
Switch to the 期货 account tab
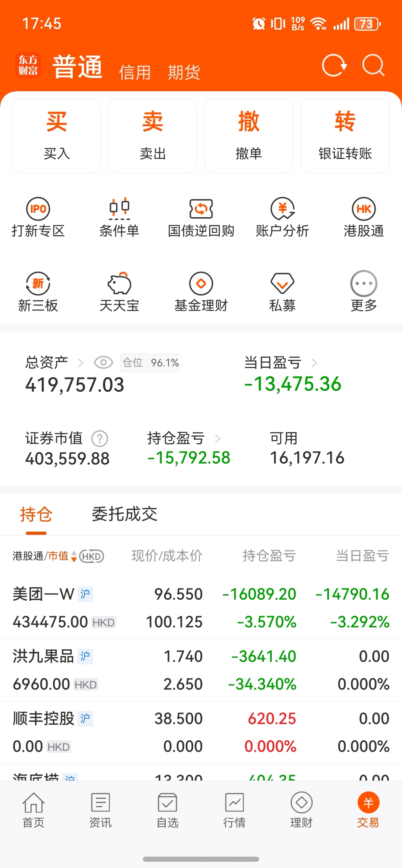pos(184,72)
